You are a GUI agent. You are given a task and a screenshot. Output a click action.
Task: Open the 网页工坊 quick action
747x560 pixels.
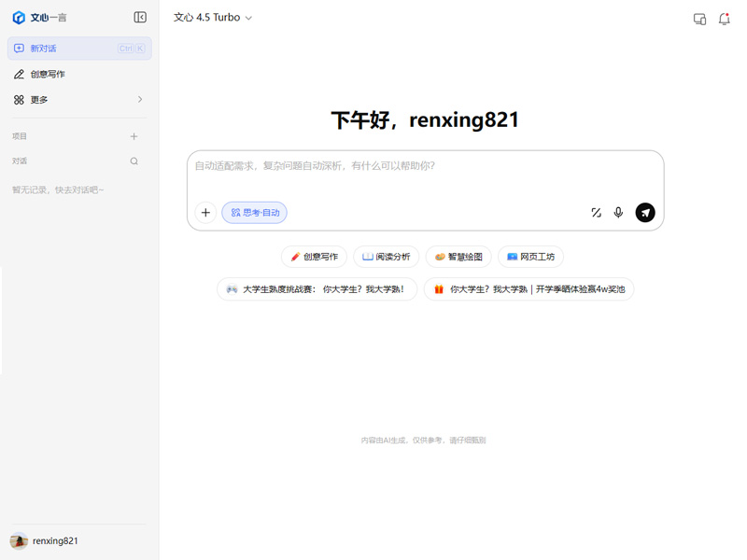pos(529,257)
